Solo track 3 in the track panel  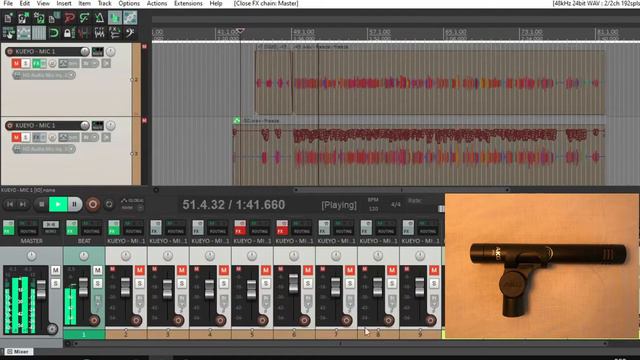point(25,138)
